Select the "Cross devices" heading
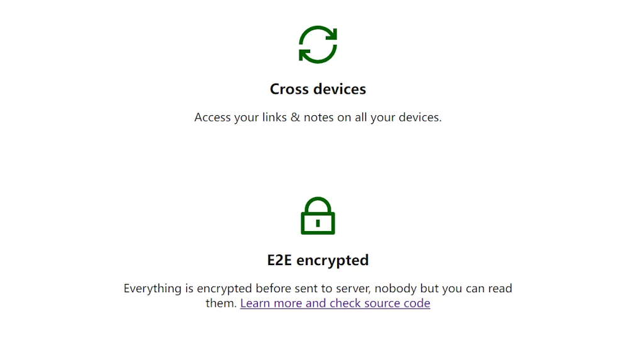The image size is (644, 352). tap(318, 89)
